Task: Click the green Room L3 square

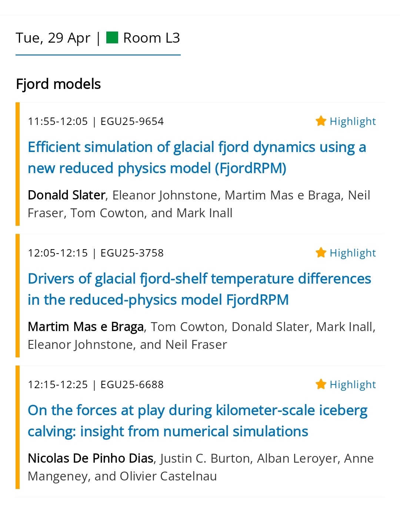Action: tap(112, 37)
